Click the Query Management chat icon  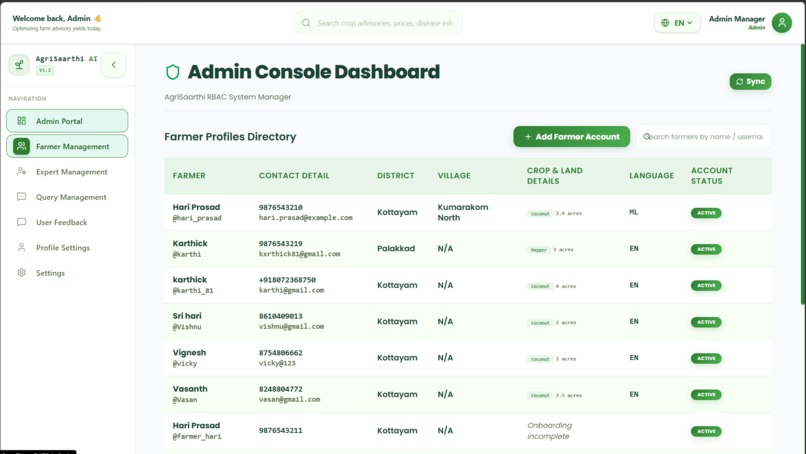(22, 196)
